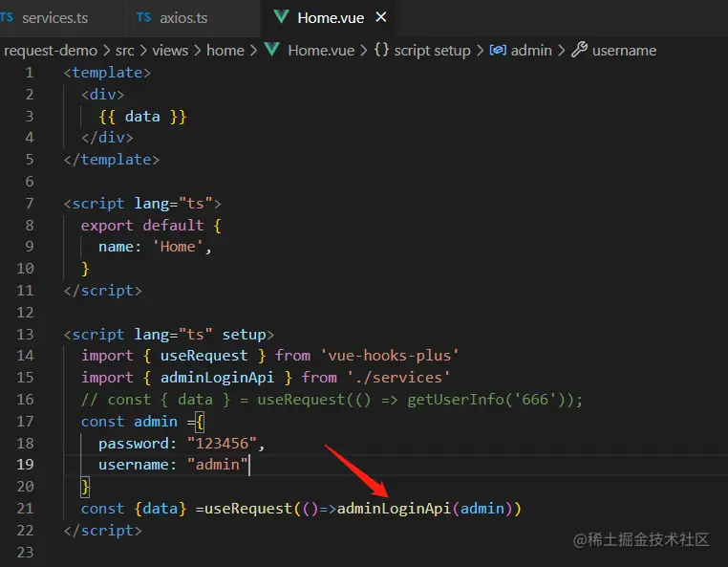Viewport: 728px width, 567px height.
Task: Click the closing script tag on line 11
Action: pyautogui.click(x=102, y=291)
